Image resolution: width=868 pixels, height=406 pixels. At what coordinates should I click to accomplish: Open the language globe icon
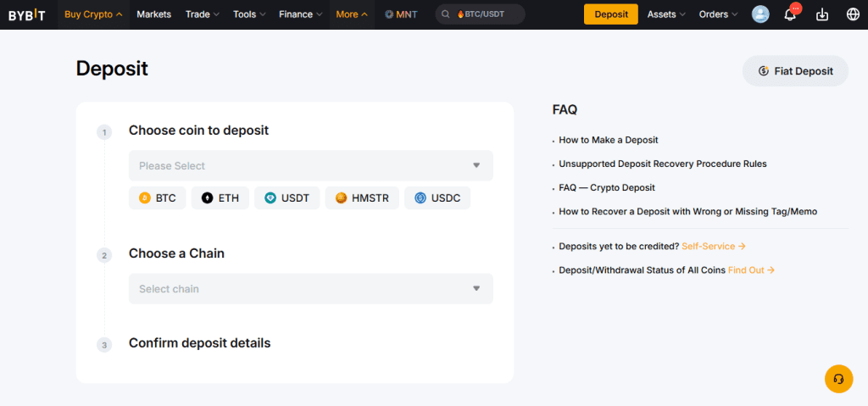(x=853, y=14)
